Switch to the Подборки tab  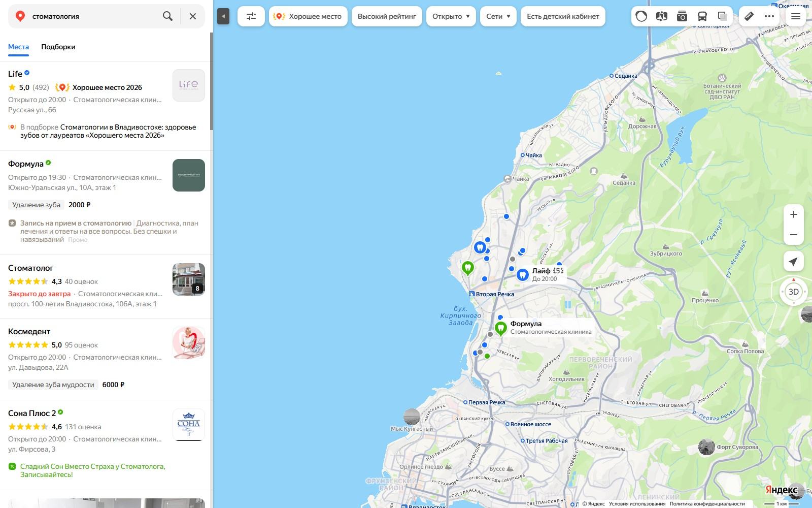(58, 47)
